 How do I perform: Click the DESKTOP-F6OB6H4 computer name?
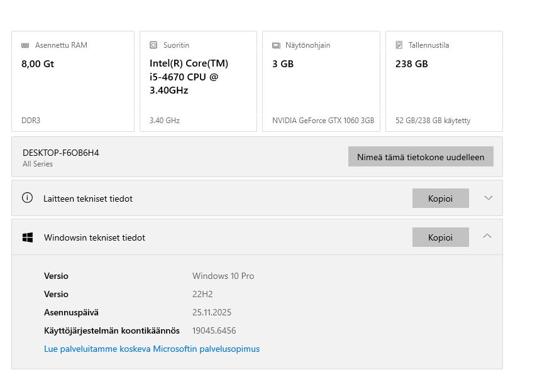click(61, 153)
